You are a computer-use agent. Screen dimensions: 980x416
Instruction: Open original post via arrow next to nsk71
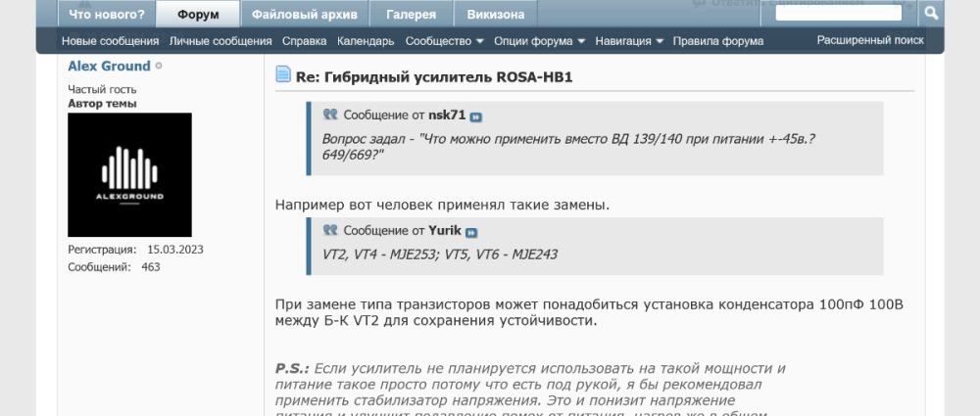pyautogui.click(x=476, y=116)
